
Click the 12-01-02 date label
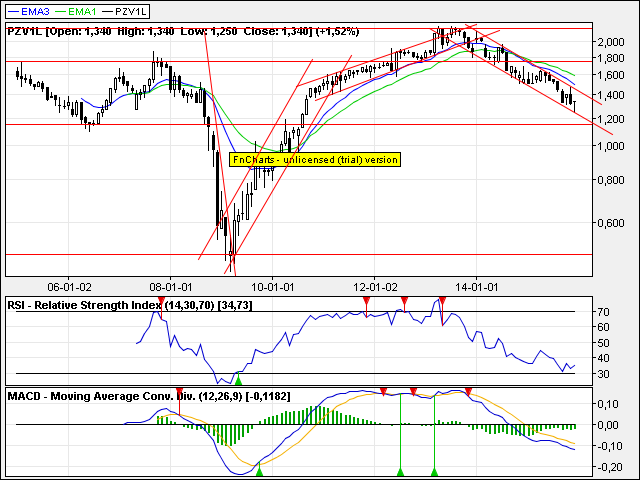[375, 287]
